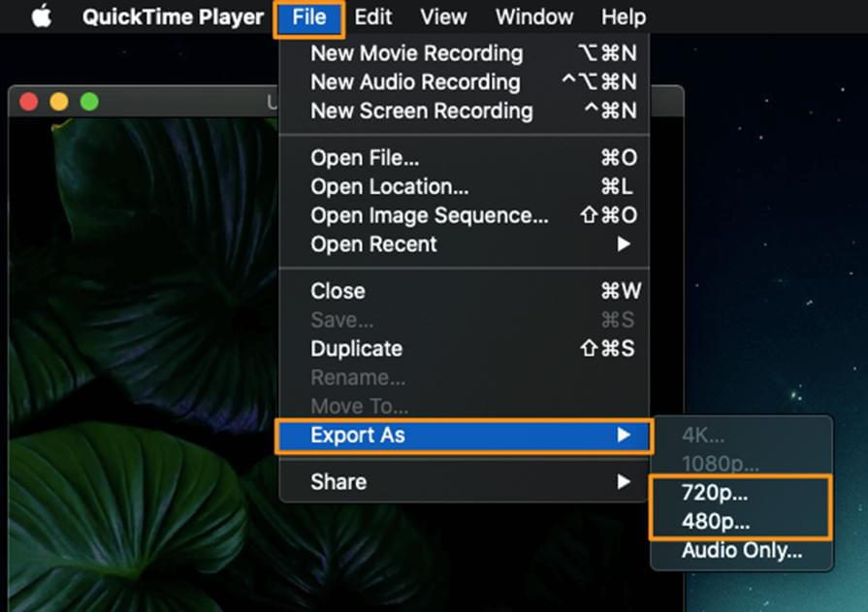The image size is (868, 612).
Task: Select Open File… from the File menu
Action: 464,158
